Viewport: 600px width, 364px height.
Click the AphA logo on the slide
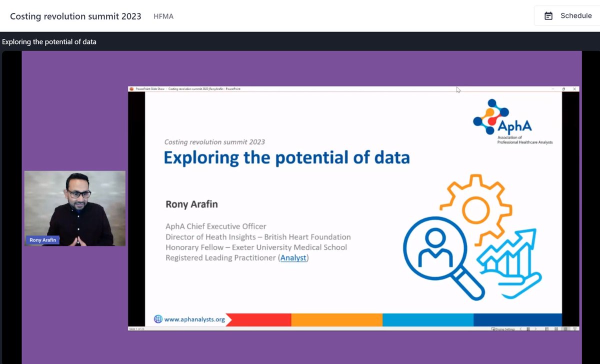click(512, 121)
